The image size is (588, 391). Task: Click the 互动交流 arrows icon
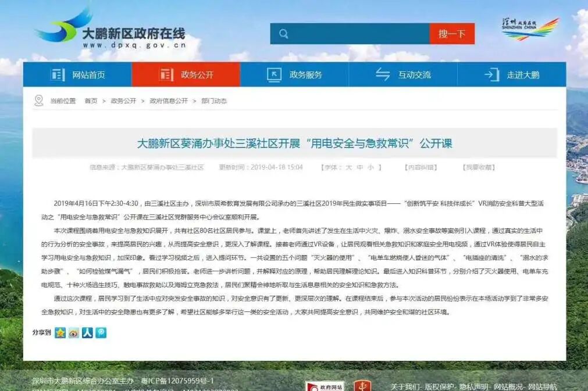(383, 74)
